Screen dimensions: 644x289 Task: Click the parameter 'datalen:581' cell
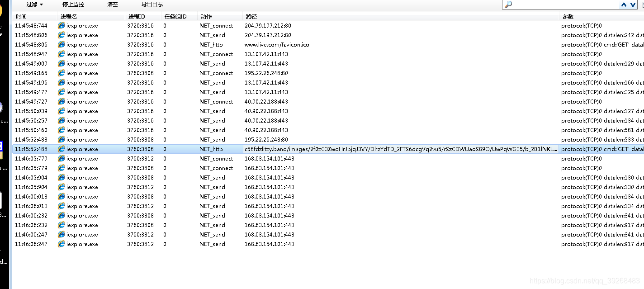click(602, 130)
